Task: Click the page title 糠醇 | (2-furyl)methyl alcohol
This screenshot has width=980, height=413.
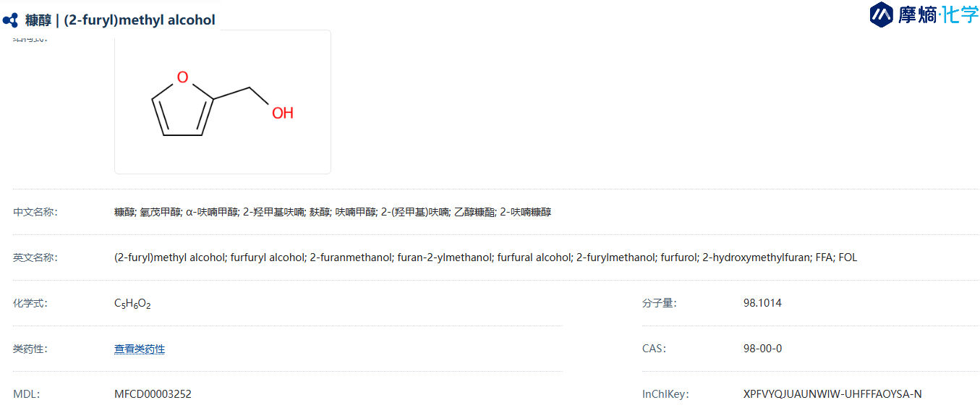Action: [x=120, y=20]
